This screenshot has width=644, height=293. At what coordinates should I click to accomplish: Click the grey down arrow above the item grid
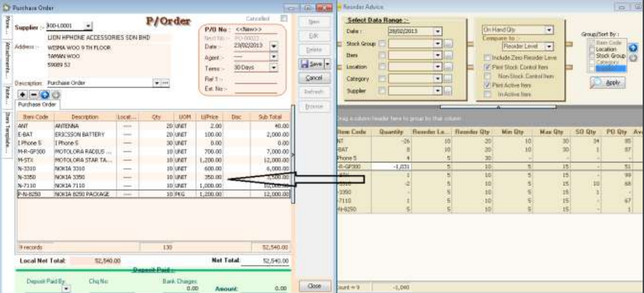56,94
